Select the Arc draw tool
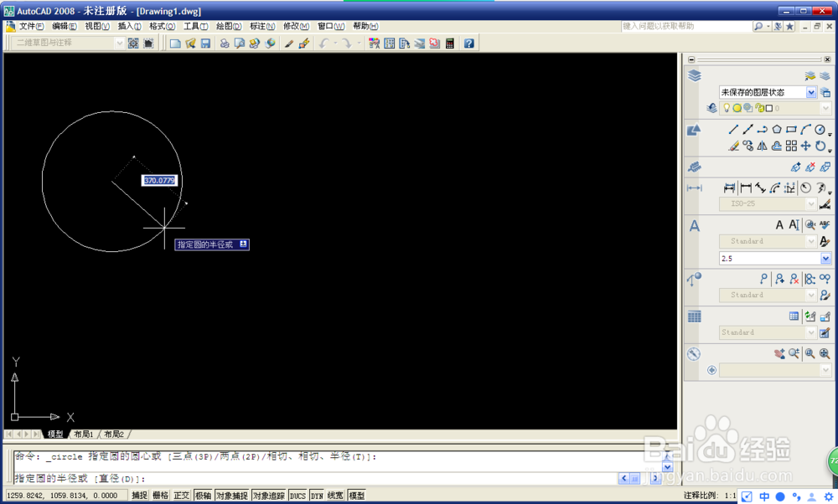Screen dimensions: 838x504 [805, 129]
